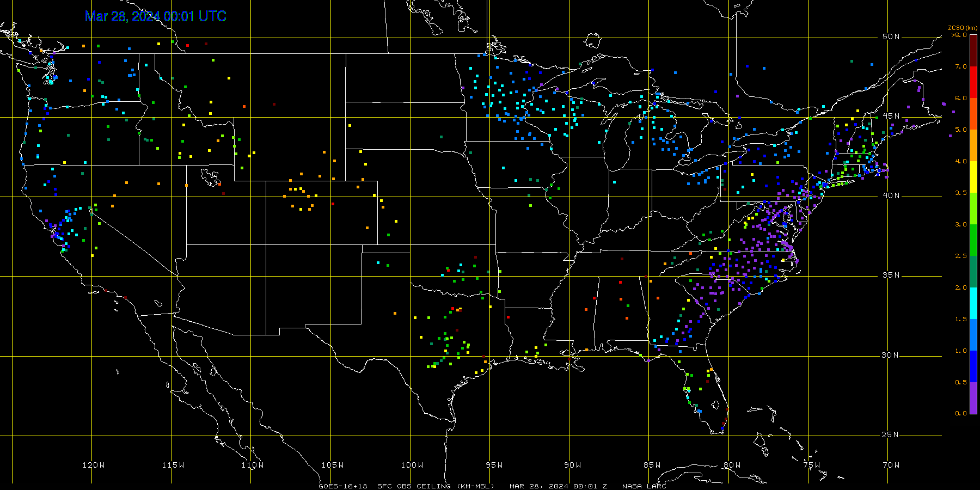The image size is (980, 490).
Task: Click the 6.0 legend value
Action: (961, 98)
